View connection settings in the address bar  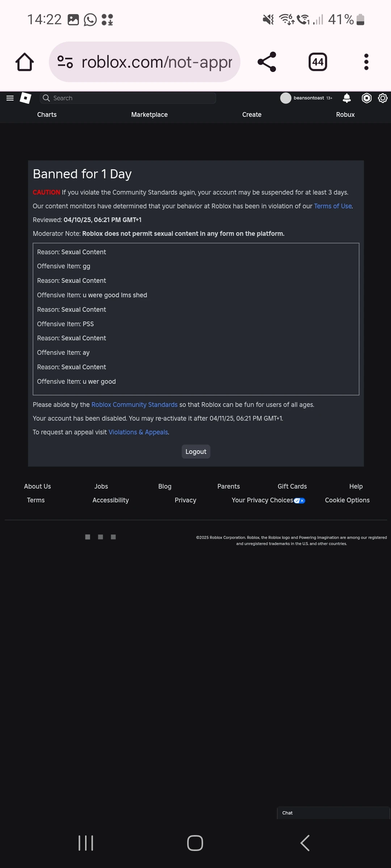65,61
